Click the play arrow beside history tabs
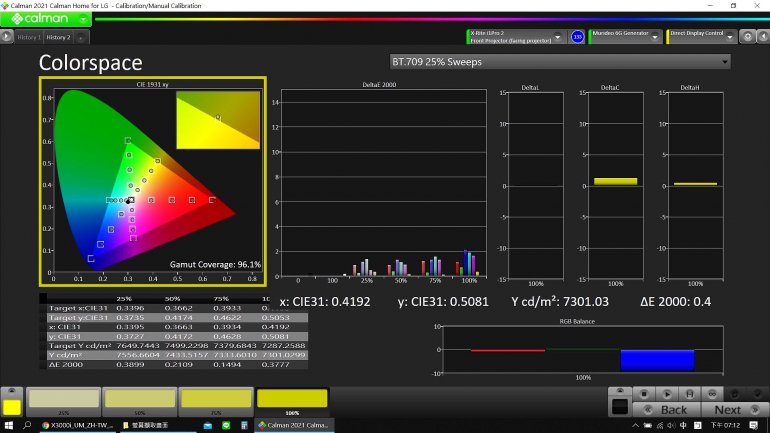Screen dimensions: 770x433 coord(7,37)
